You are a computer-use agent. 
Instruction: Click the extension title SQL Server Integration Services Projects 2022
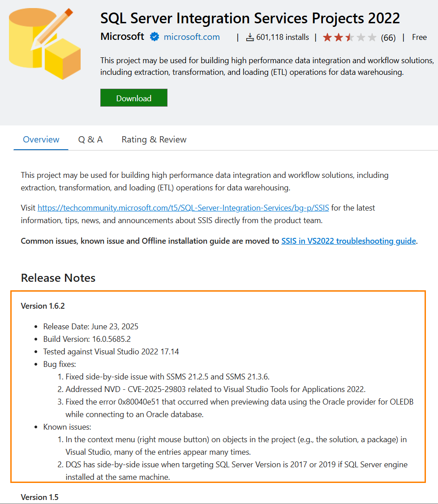pos(250,18)
